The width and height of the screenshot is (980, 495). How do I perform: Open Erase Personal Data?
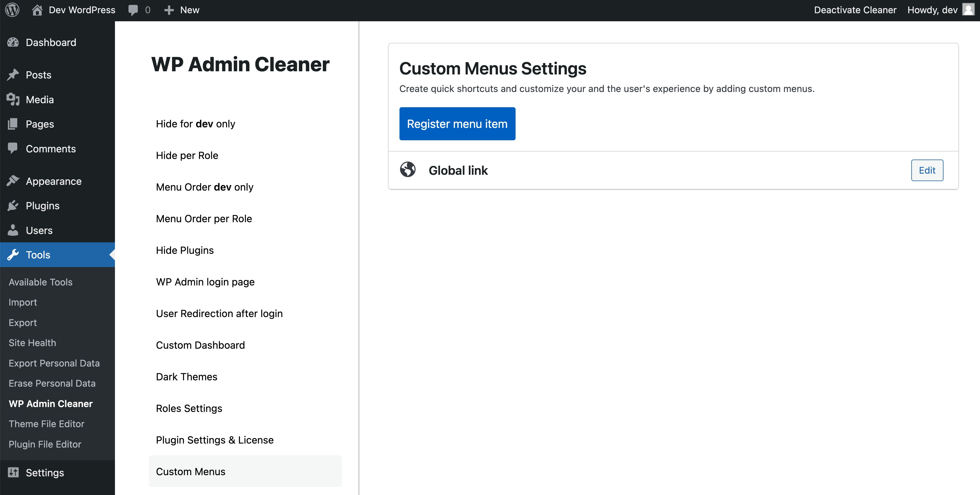(52, 383)
